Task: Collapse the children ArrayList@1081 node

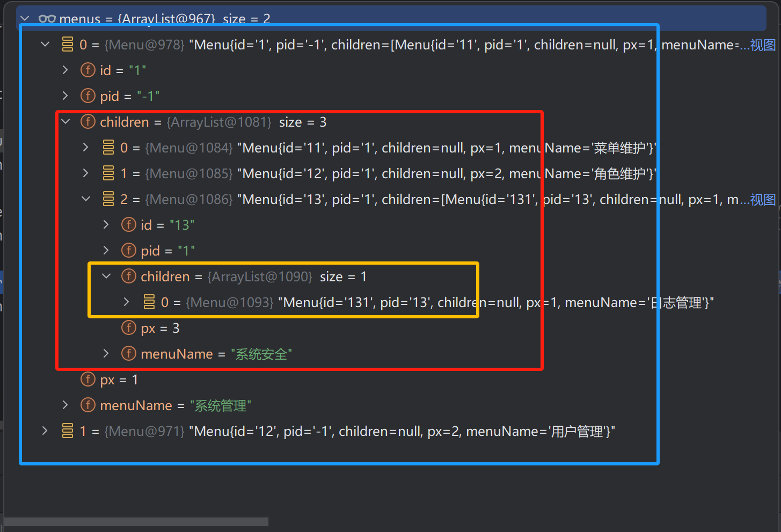Action: tap(65, 122)
